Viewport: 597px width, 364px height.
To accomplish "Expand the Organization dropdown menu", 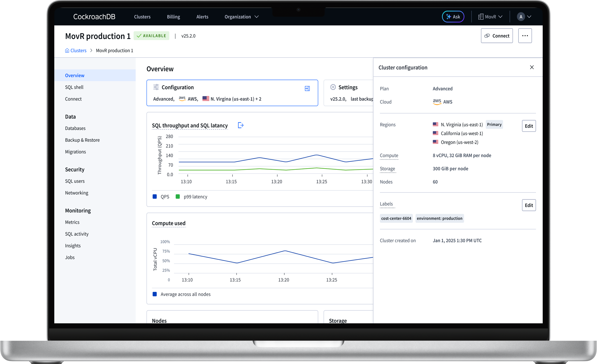I will (256, 17).
